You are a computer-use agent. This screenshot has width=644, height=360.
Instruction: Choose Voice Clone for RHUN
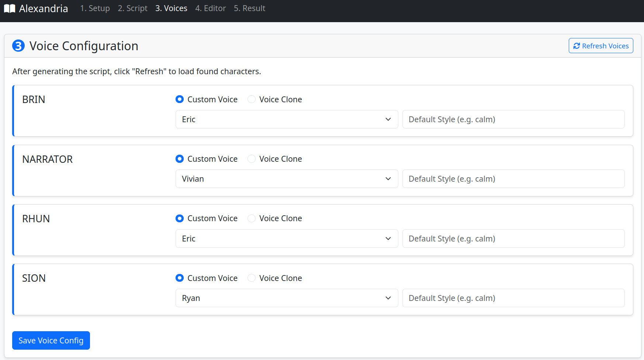252,218
